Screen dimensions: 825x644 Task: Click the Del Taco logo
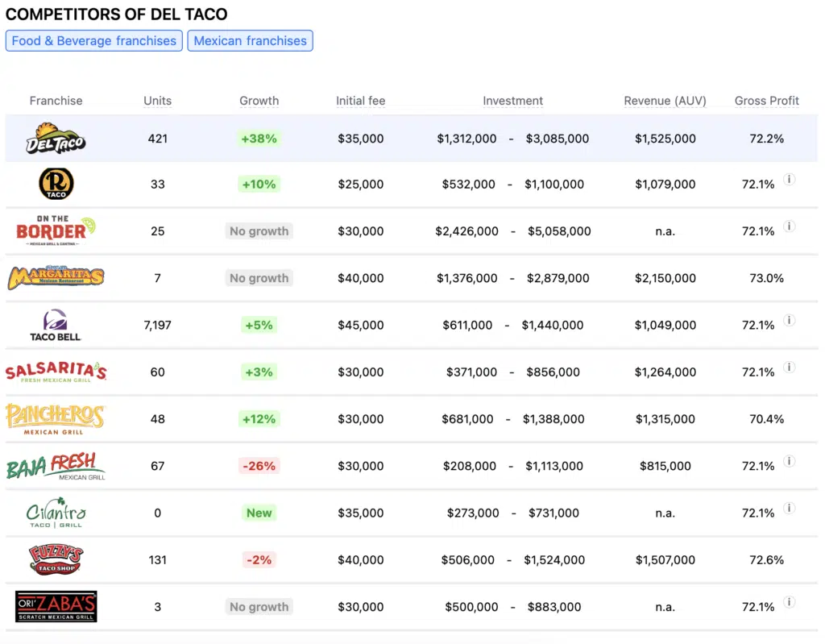pyautogui.click(x=56, y=139)
